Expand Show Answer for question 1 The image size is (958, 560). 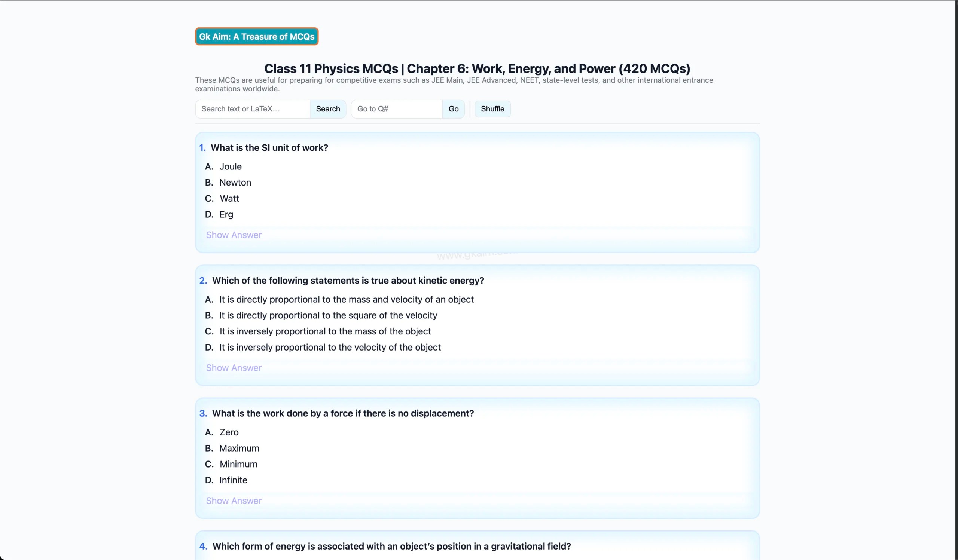click(234, 235)
